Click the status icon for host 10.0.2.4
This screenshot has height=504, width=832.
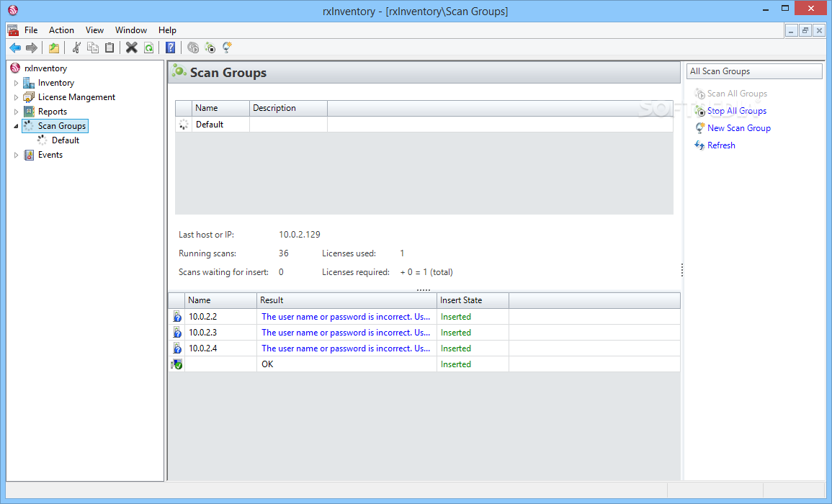pos(176,348)
